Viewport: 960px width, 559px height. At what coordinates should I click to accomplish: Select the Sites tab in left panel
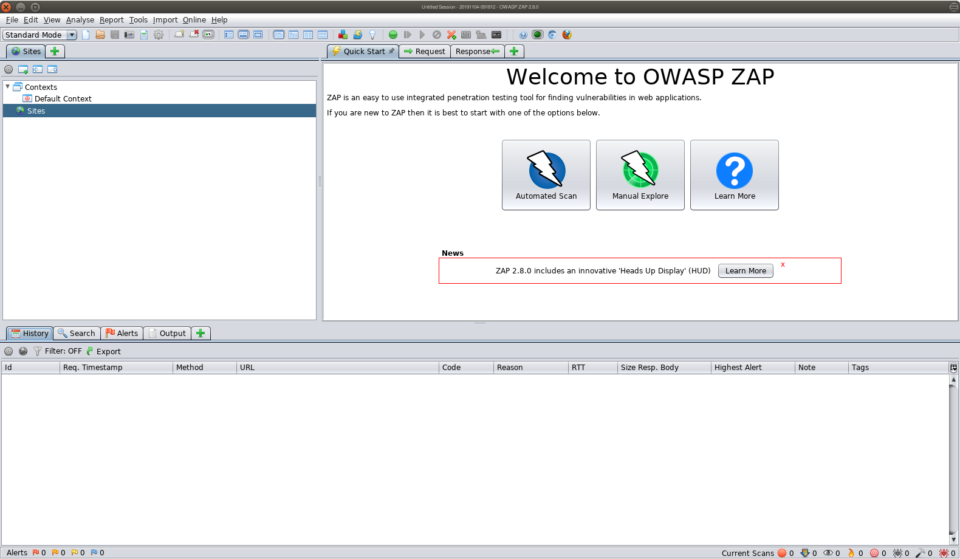point(26,51)
